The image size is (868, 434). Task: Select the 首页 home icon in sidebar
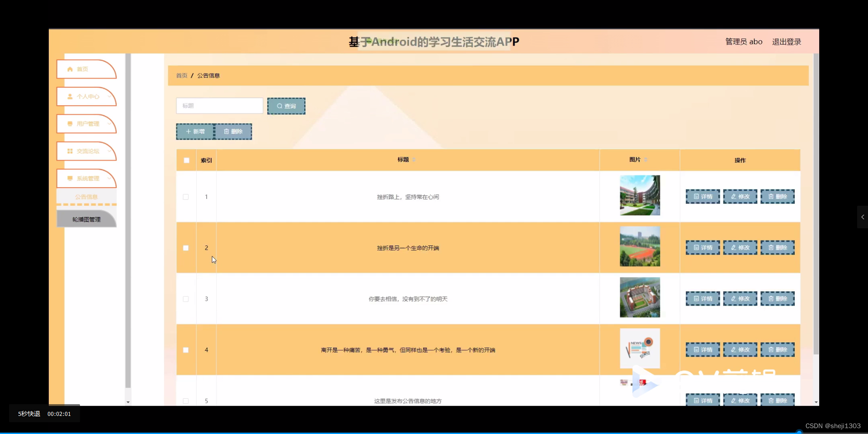point(70,69)
